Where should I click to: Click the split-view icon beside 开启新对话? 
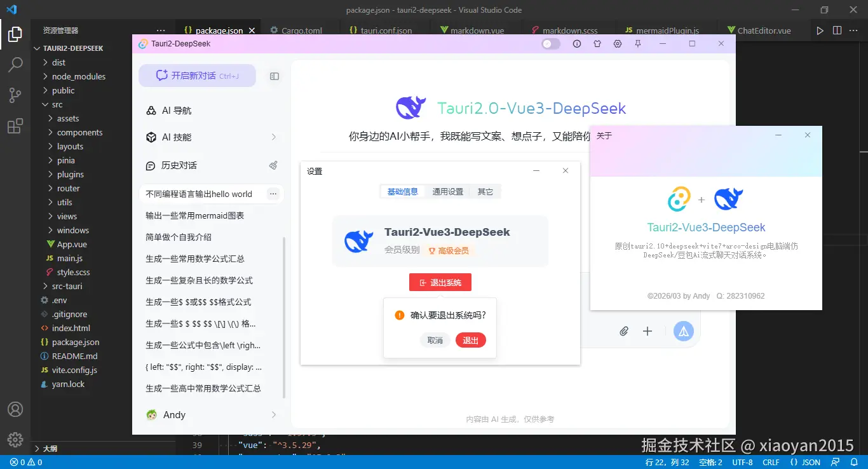pos(274,76)
